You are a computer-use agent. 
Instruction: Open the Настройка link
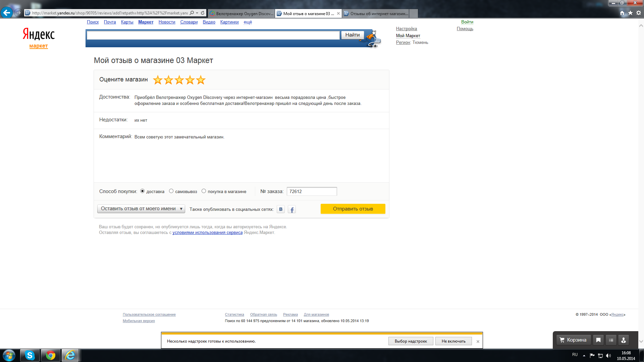pyautogui.click(x=407, y=29)
